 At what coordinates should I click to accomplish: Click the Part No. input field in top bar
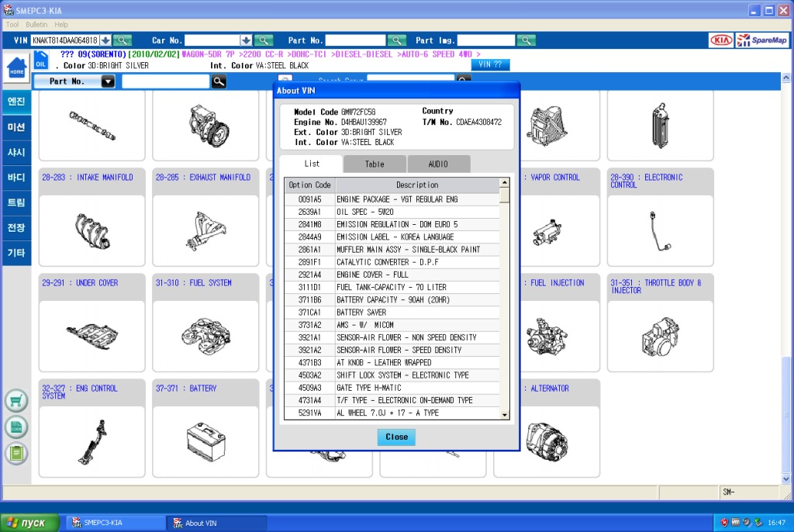point(355,40)
